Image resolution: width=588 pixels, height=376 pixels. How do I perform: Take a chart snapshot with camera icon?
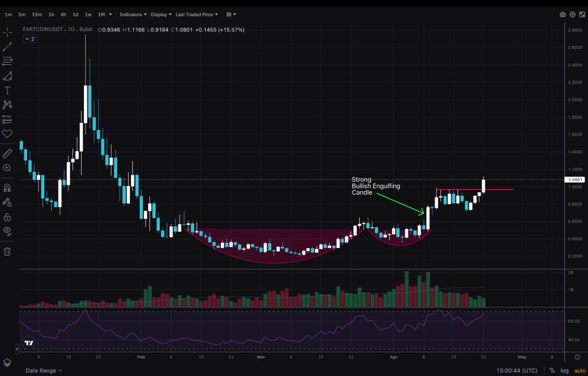coord(563,14)
